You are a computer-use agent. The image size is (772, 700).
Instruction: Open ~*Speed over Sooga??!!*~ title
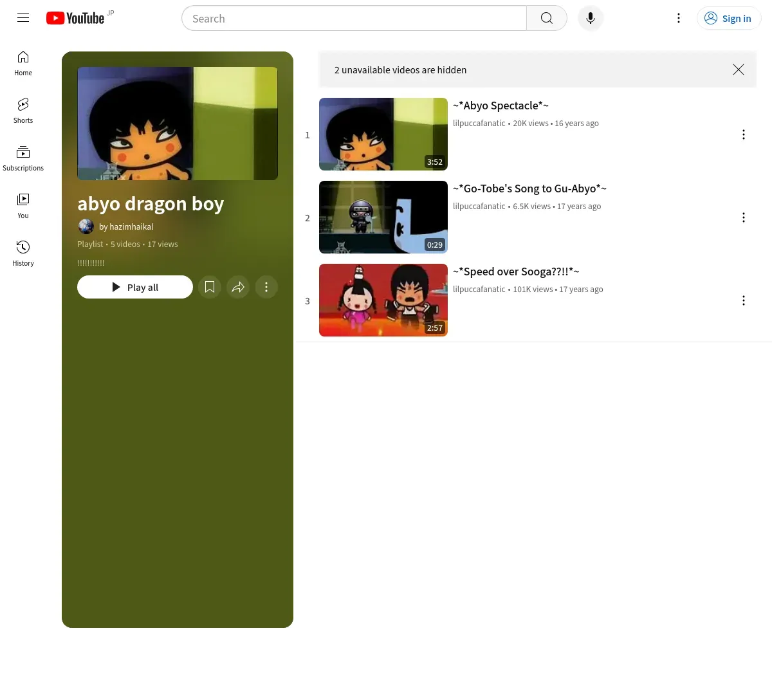tap(516, 272)
